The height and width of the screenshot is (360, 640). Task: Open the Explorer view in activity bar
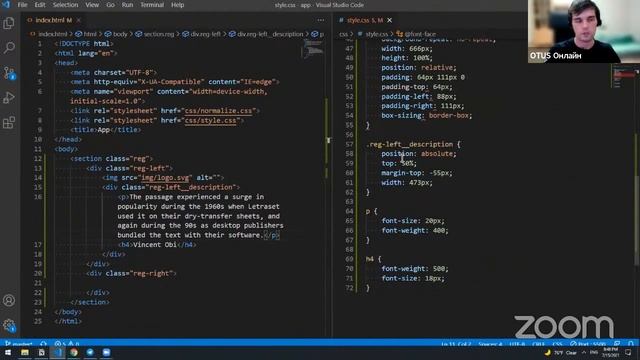point(9,23)
